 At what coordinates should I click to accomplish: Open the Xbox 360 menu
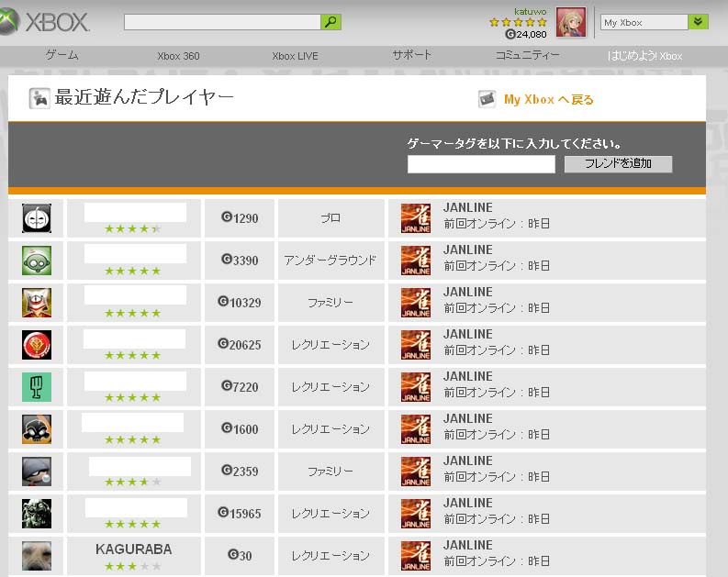pyautogui.click(x=178, y=56)
